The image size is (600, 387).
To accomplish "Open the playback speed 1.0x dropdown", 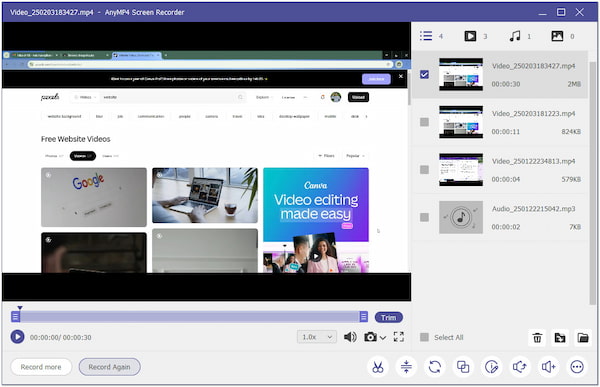I will [x=317, y=337].
